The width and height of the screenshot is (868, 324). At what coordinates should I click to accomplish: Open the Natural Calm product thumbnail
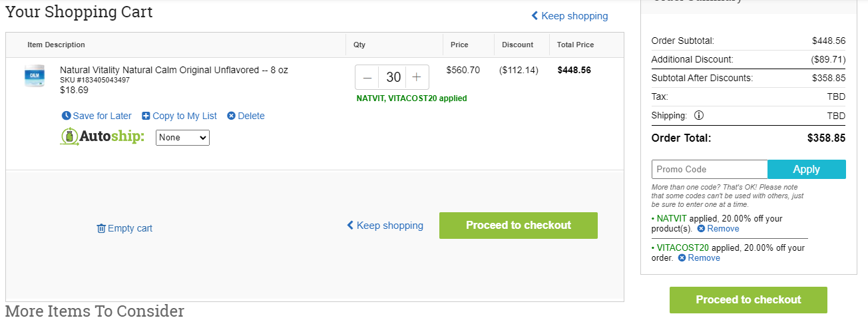pyautogui.click(x=34, y=76)
